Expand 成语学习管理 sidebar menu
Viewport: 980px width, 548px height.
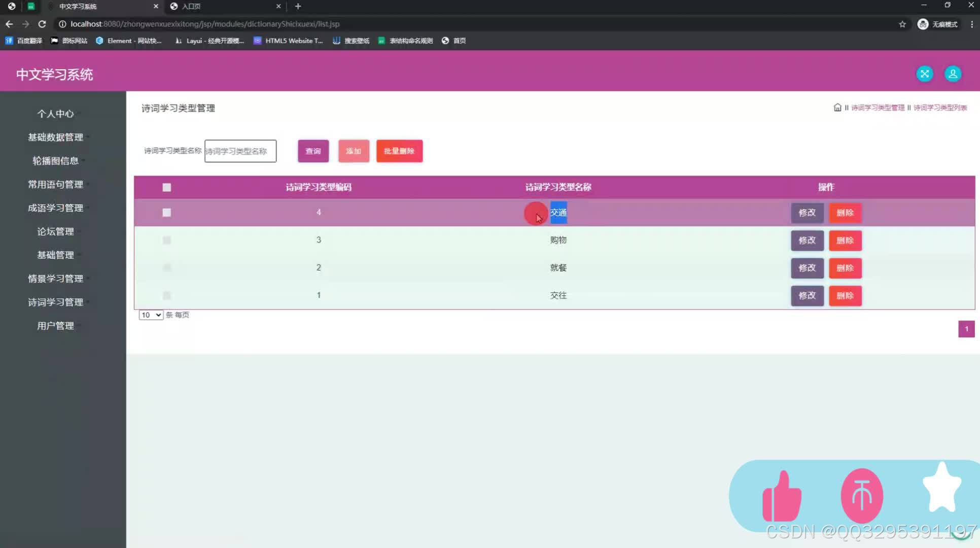55,208
